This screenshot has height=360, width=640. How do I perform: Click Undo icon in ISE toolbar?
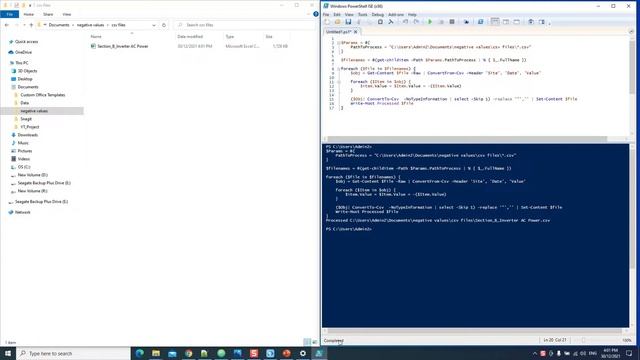point(405,22)
